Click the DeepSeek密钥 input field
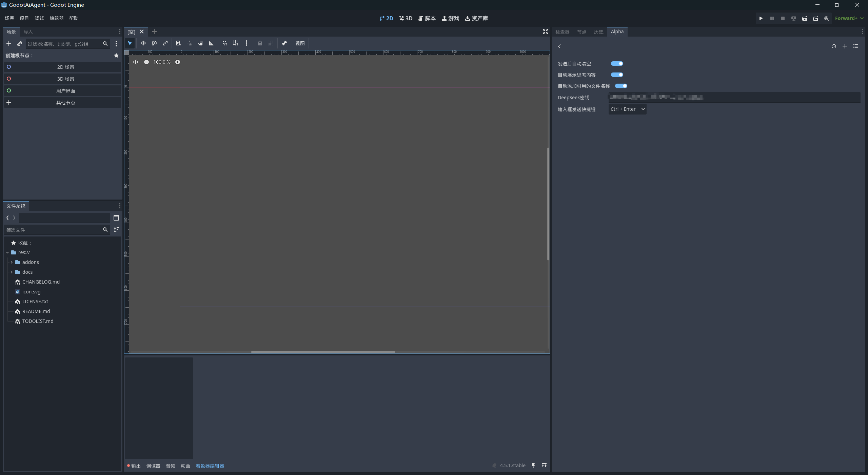Image resolution: width=868 pixels, height=475 pixels. (x=734, y=98)
